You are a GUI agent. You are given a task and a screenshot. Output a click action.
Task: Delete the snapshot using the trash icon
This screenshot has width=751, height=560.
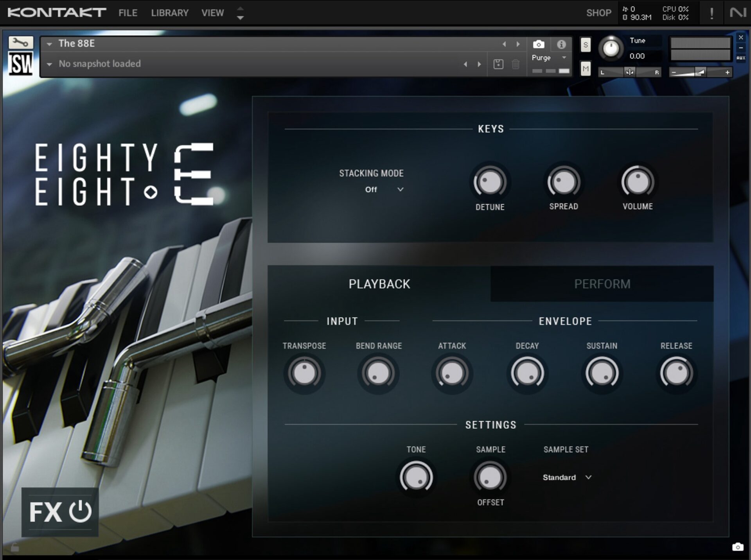[515, 64]
